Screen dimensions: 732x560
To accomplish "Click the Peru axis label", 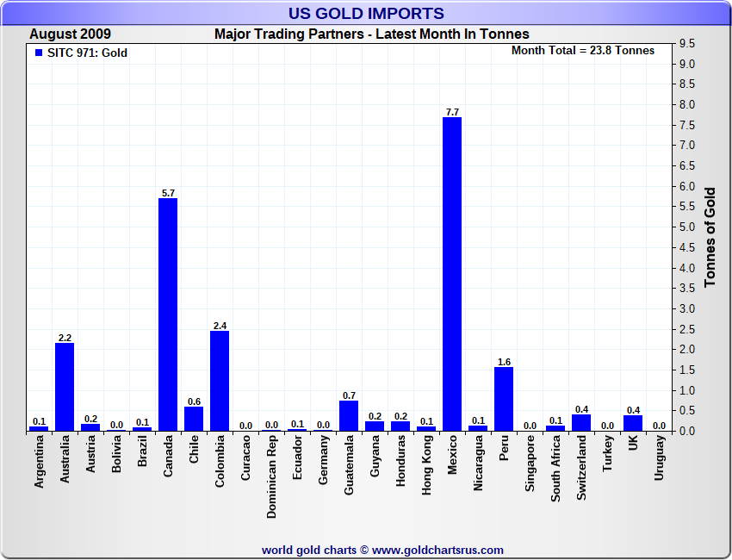I will pos(504,448).
